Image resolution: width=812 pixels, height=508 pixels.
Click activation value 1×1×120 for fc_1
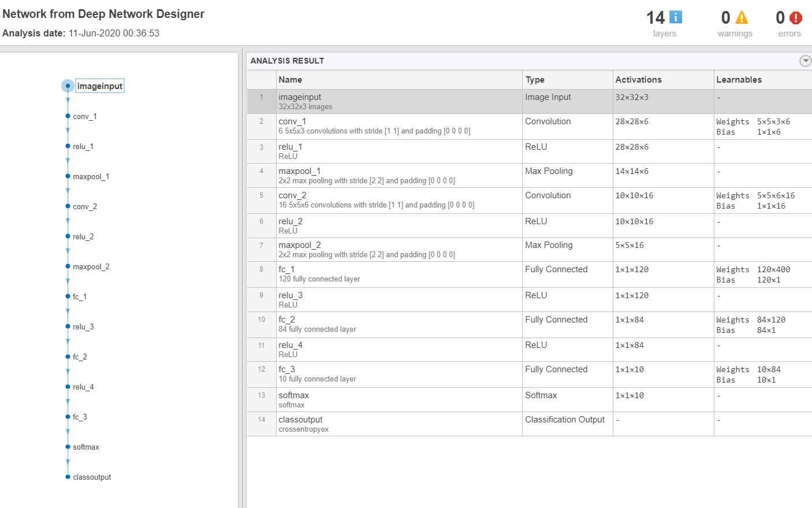(x=632, y=269)
